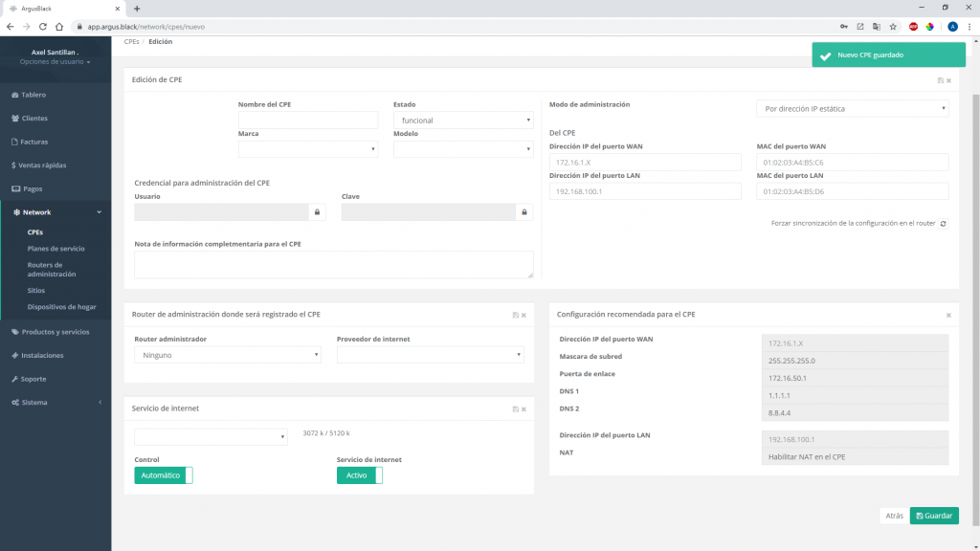The height and width of the screenshot is (551, 980).
Task: Open Sitios submenu item
Action: (x=35, y=291)
